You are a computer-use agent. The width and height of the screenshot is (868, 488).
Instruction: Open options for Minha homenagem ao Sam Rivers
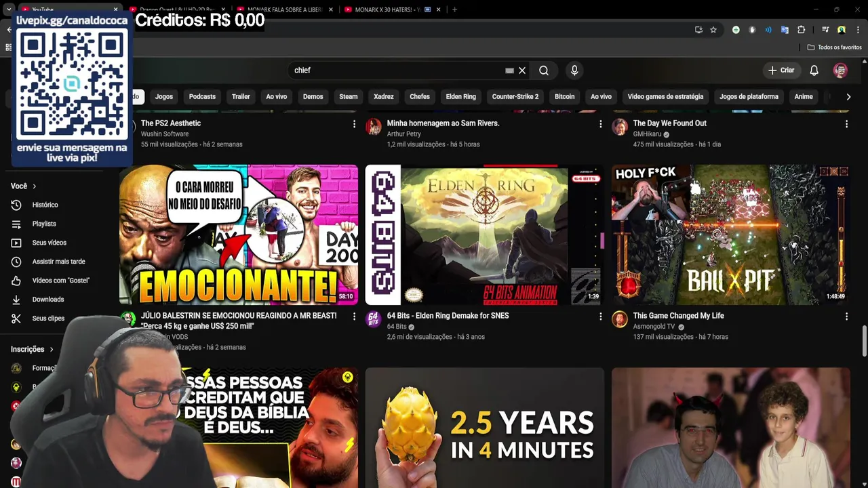pyautogui.click(x=600, y=124)
